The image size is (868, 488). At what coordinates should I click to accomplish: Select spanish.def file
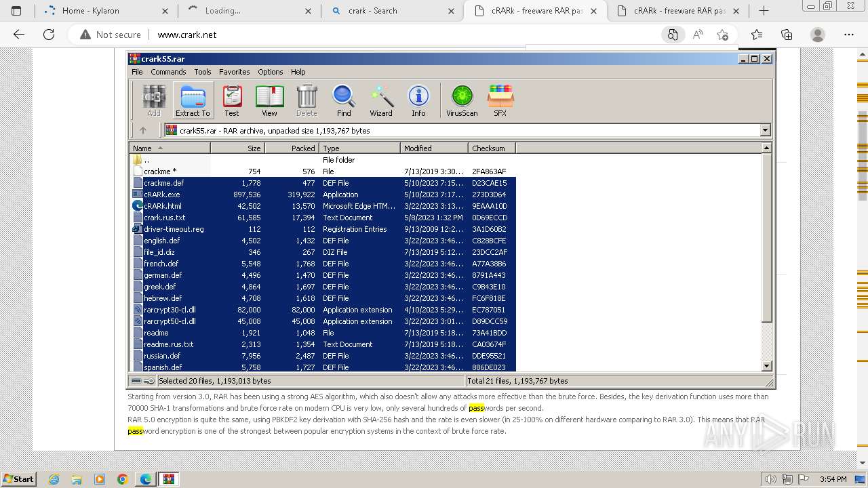(x=323, y=367)
